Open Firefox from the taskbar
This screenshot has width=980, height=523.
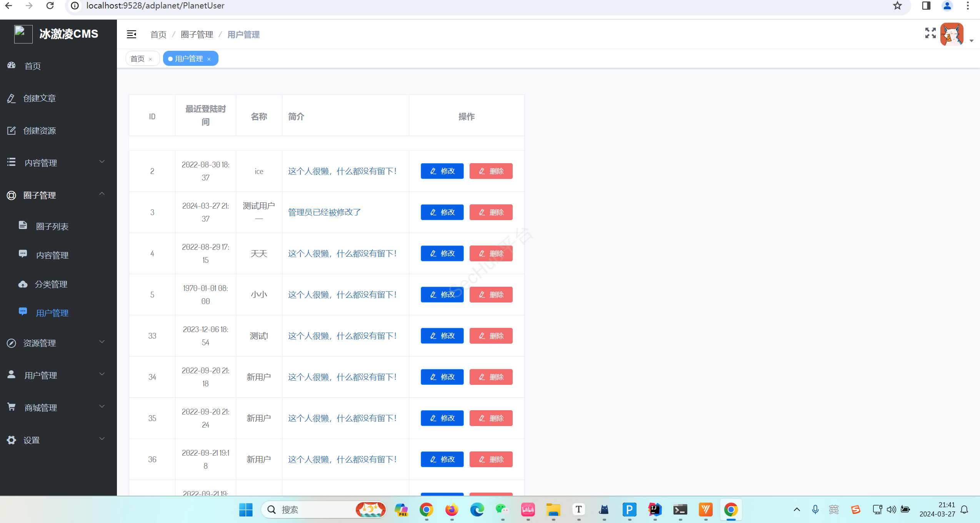click(452, 510)
